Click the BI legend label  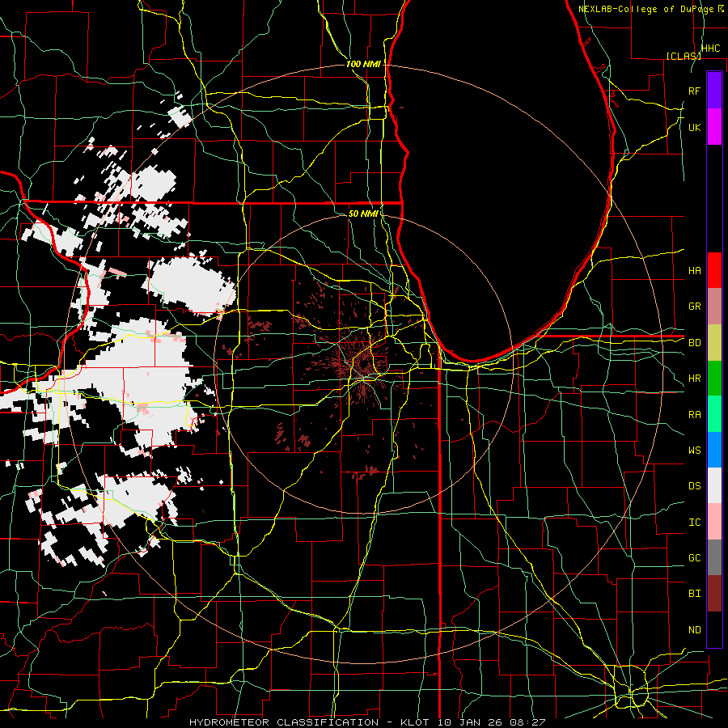(694, 594)
